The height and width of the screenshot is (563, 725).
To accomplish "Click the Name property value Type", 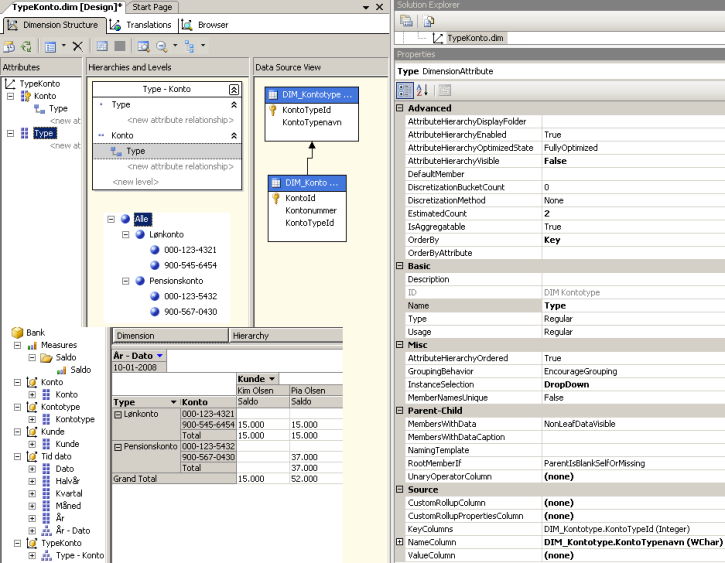I will [633, 306].
